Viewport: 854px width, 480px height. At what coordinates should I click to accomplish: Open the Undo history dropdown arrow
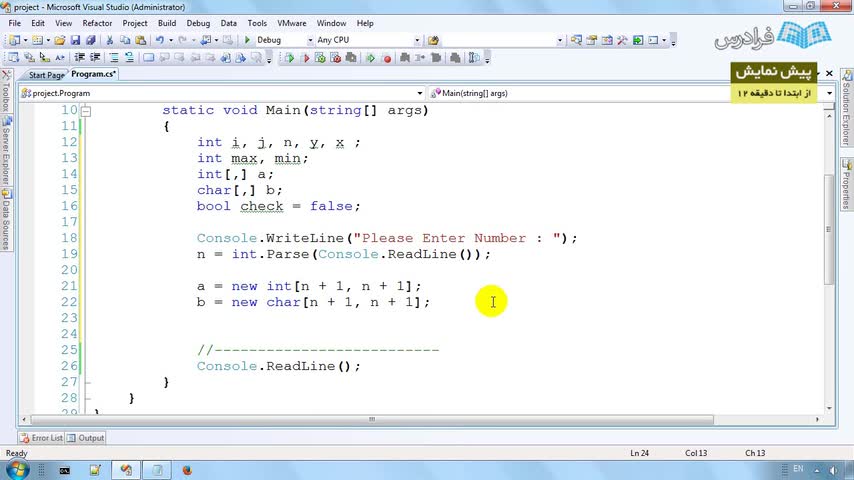click(x=170, y=40)
